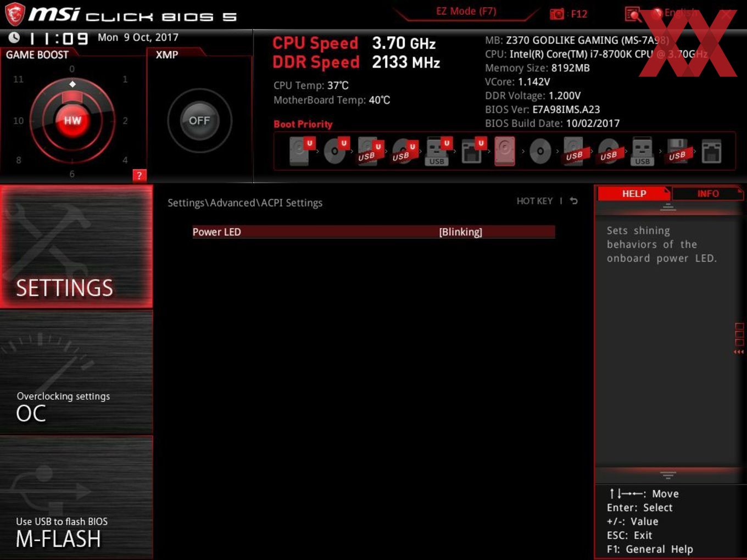Click the XMP panel title

click(x=167, y=55)
